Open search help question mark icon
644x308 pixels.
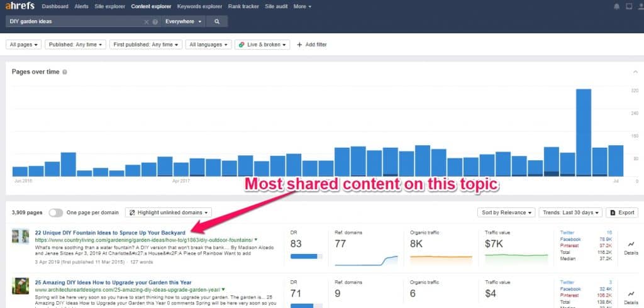(155, 22)
